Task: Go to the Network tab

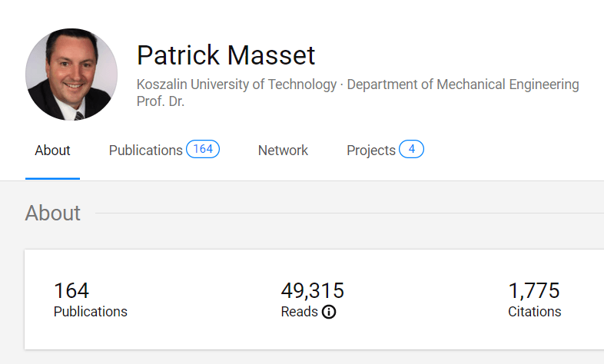Action: point(283,151)
